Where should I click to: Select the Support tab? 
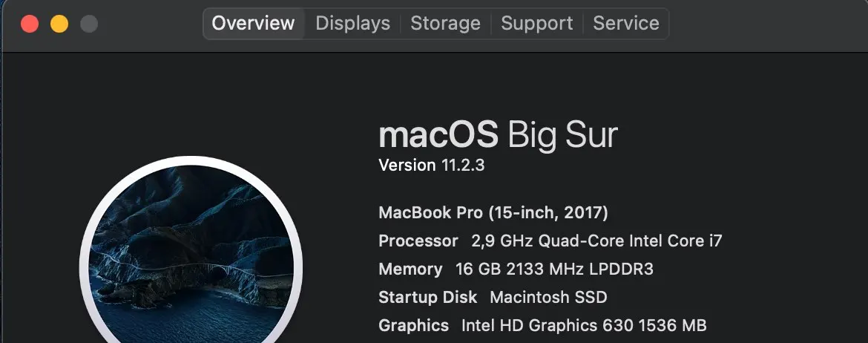[536, 24]
